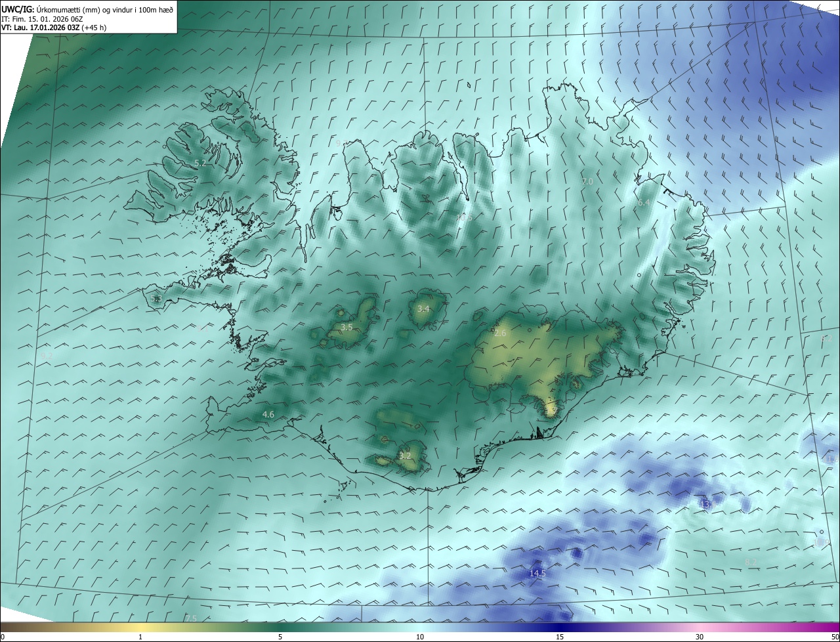Click the 14.5 value in the dark blue area

click(x=537, y=573)
